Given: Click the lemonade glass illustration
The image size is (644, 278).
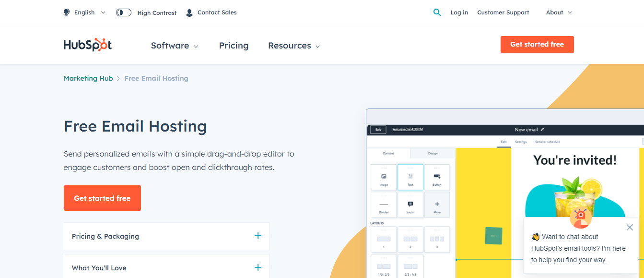Looking at the screenshot, I should [x=575, y=197].
